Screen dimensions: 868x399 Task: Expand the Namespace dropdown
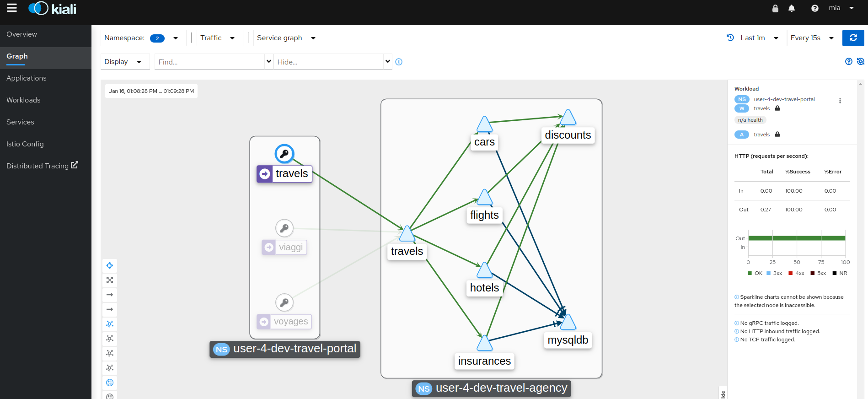(143, 38)
